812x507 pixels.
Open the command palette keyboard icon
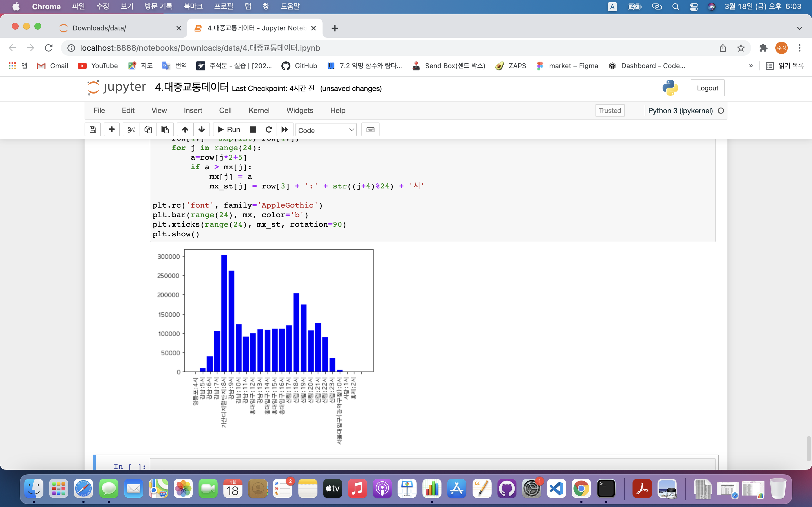tap(370, 130)
